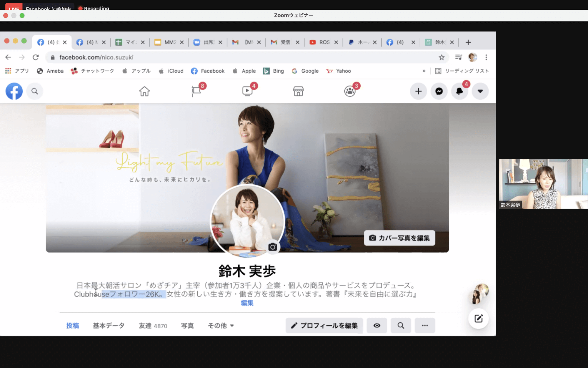Close the 鈴木 browser tab

pyautogui.click(x=452, y=42)
